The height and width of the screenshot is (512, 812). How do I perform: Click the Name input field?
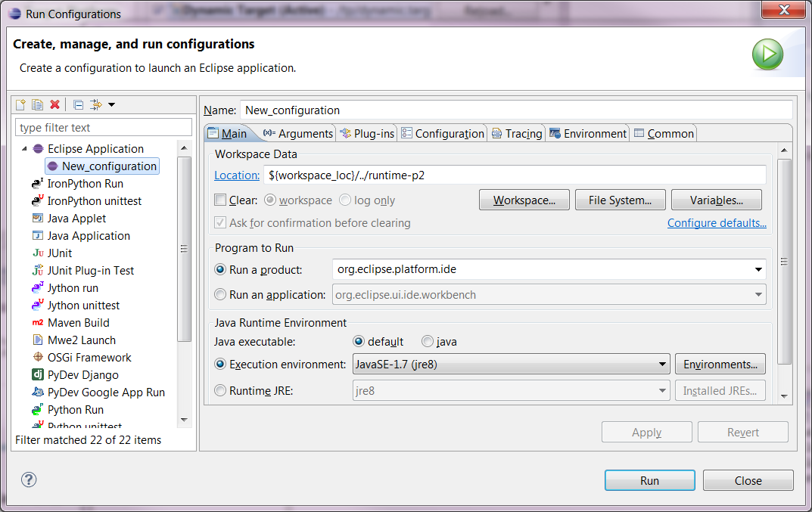[516, 110]
